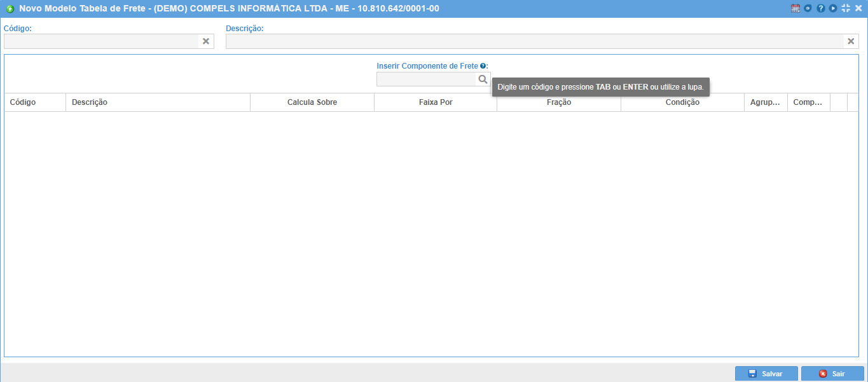Sort by the Descrição column header
The image size is (868, 382).
tap(158, 102)
